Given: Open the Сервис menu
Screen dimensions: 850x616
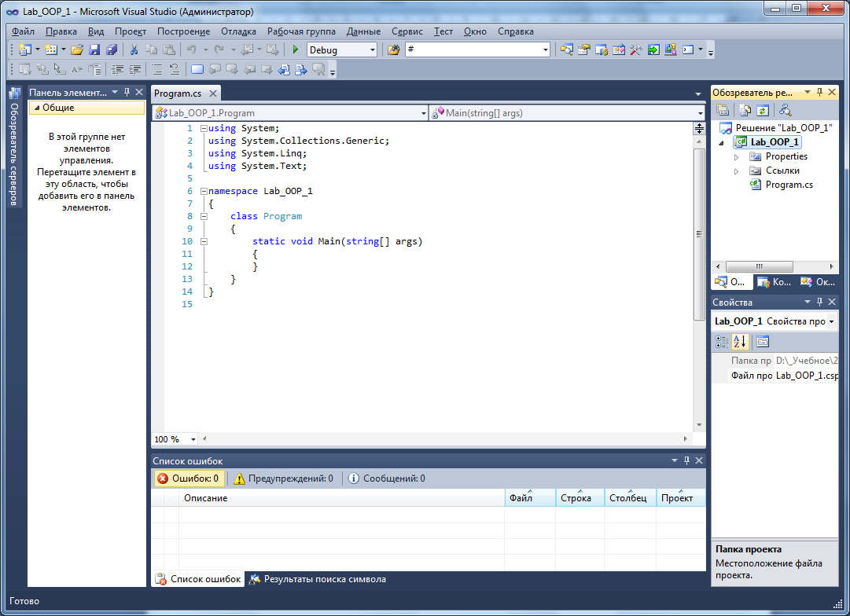Looking at the screenshot, I should coord(407,31).
